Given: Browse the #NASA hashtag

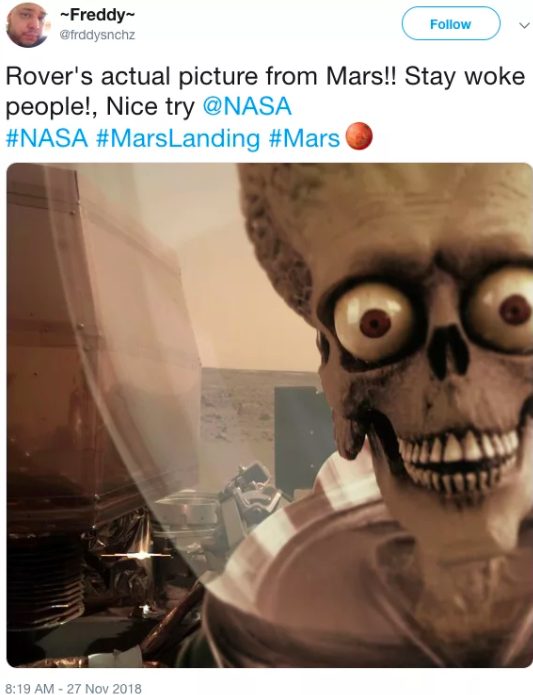Looking at the screenshot, I should coord(47,137).
